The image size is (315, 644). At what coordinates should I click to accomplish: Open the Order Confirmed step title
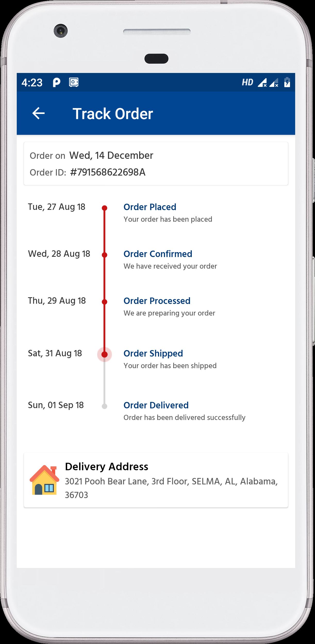pos(158,254)
